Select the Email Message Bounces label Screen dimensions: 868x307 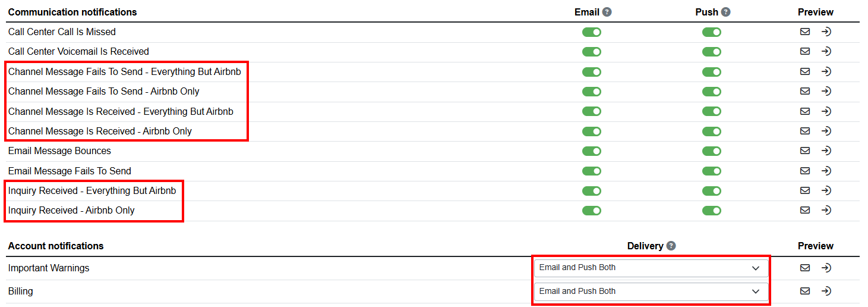coord(59,151)
